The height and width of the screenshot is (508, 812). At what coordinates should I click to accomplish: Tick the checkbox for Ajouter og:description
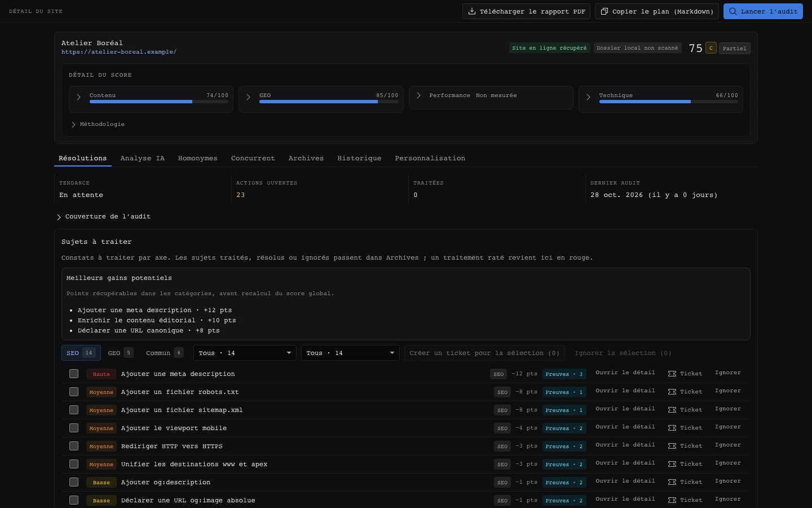[x=74, y=482]
